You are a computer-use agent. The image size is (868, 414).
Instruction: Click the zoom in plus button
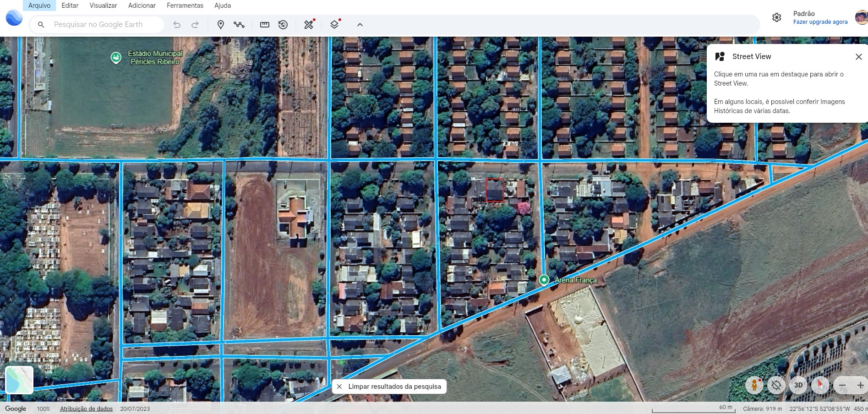click(x=860, y=385)
